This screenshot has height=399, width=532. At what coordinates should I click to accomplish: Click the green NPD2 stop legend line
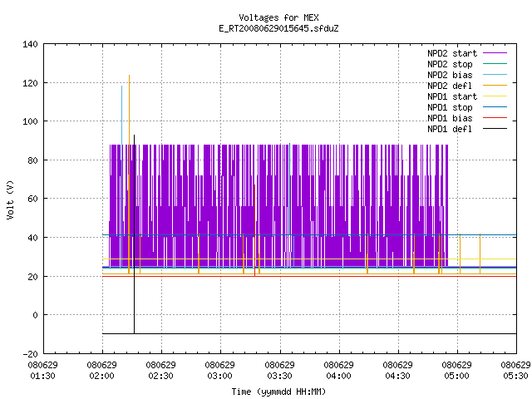[x=495, y=64]
